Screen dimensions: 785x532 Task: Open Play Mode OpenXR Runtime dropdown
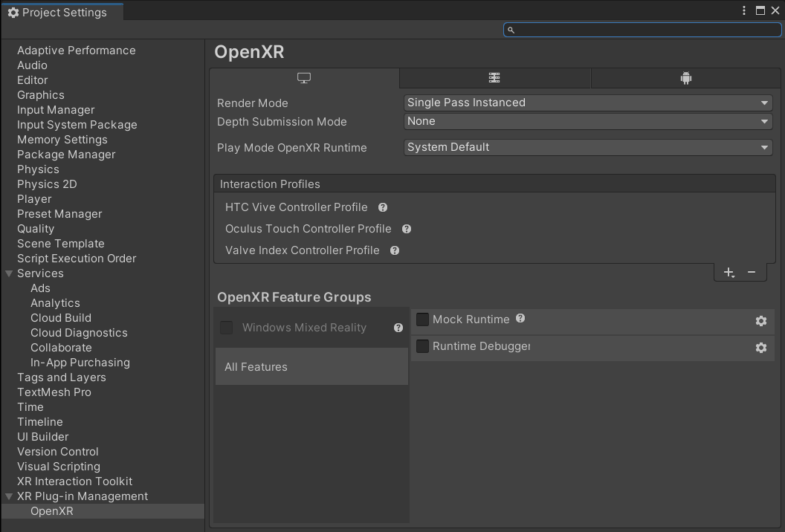587,147
